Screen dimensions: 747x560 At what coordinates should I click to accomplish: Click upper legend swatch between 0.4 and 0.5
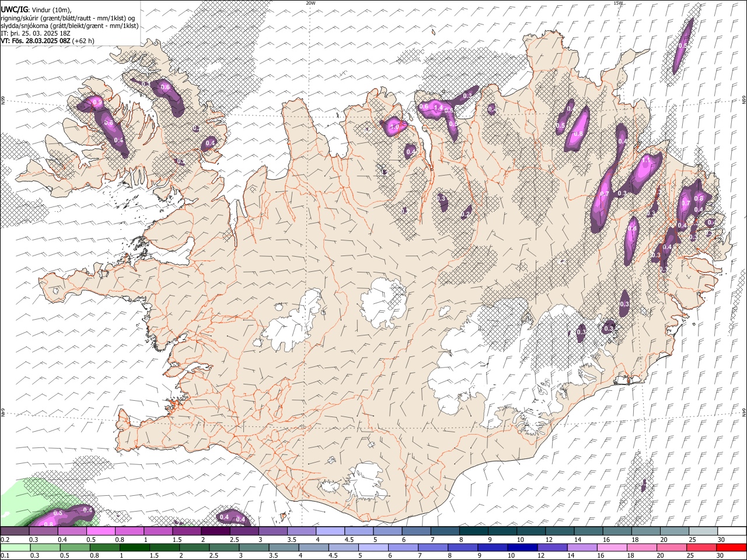click(x=72, y=531)
